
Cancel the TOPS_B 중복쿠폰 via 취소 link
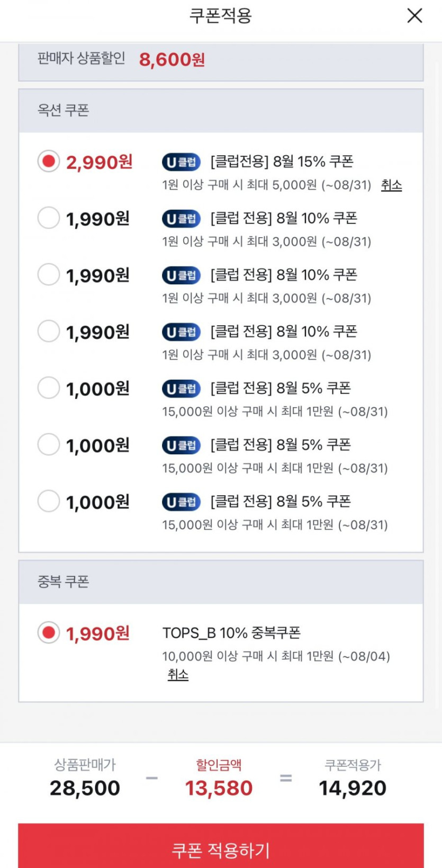point(178,674)
